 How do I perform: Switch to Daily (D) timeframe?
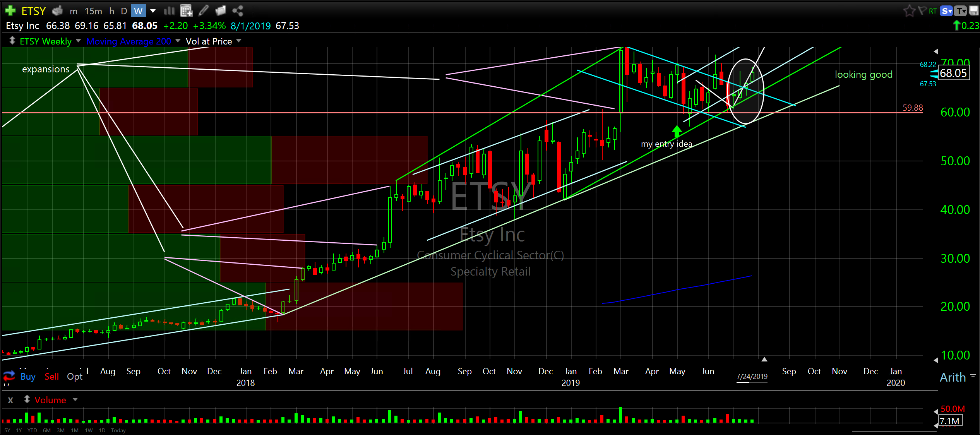coord(124,11)
